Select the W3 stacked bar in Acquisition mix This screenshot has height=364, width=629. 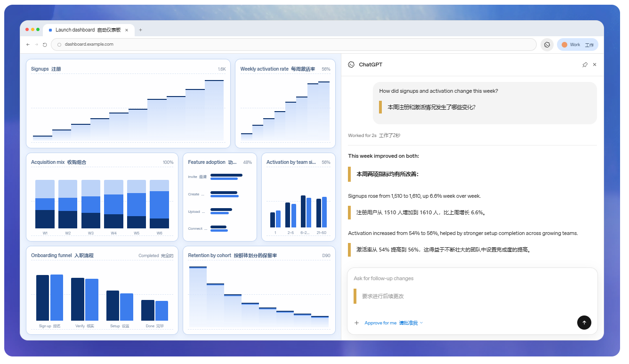(x=91, y=204)
